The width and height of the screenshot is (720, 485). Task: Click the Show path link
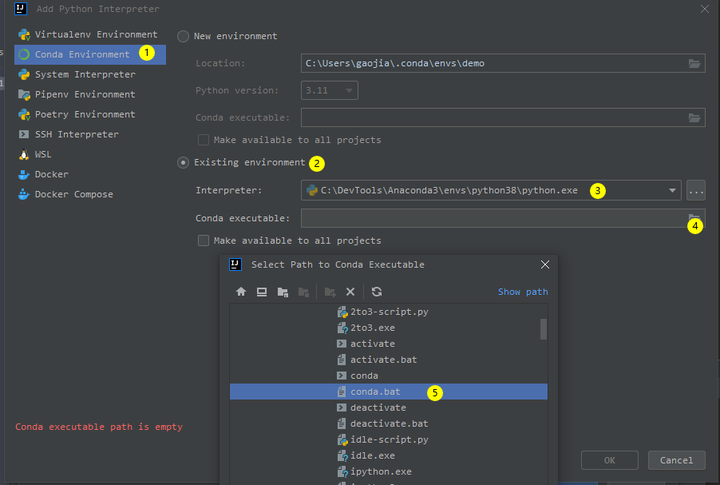click(x=522, y=292)
